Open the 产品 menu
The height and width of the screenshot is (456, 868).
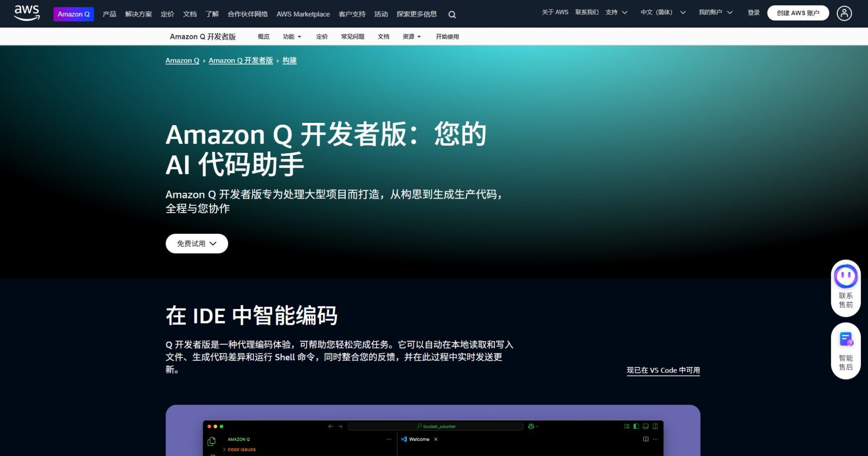[108, 14]
